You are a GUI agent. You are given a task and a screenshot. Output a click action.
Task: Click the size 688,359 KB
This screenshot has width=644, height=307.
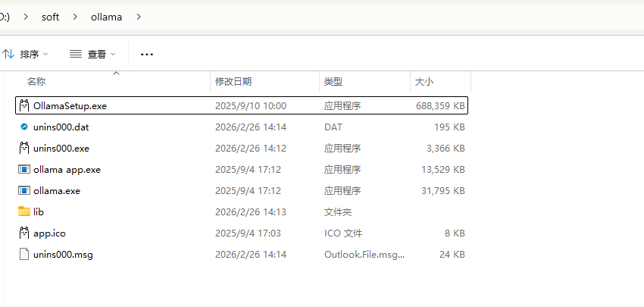pyautogui.click(x=440, y=105)
